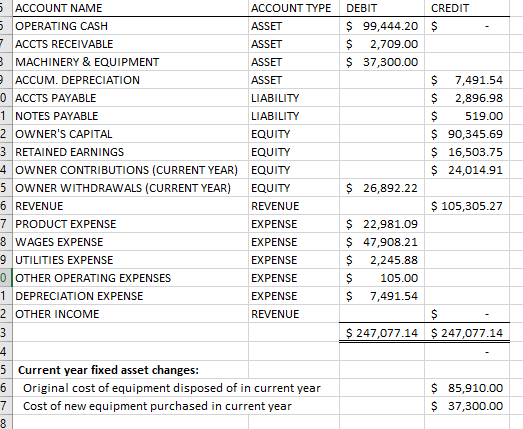Click EQUITY type in RETAINED EARNINGS row
The width and height of the screenshot is (523, 429).
294,152
